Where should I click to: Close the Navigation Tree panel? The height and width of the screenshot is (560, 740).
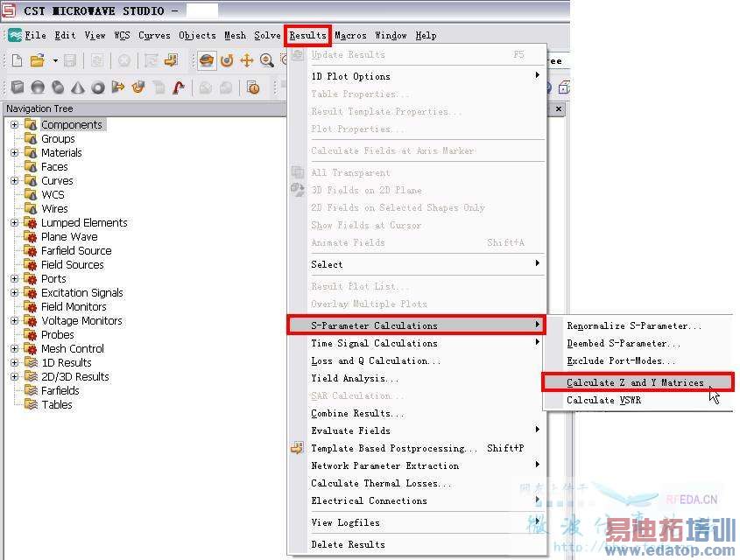point(559,108)
